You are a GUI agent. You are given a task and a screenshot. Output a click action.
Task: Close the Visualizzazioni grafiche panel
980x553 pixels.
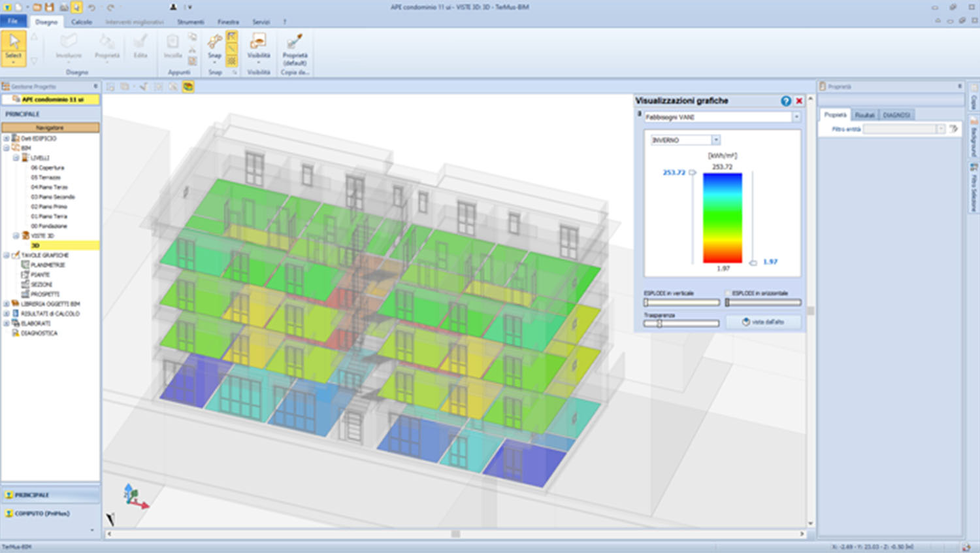[x=799, y=101]
